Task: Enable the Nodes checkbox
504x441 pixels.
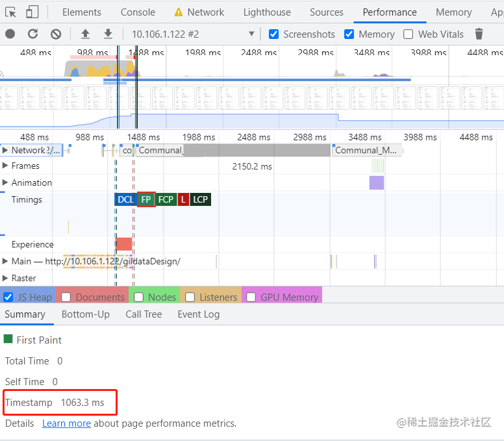Action: click(x=138, y=297)
